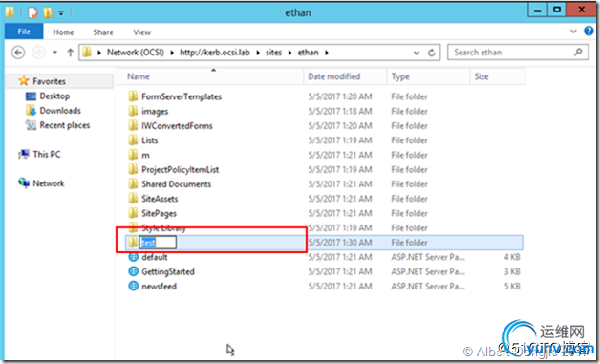Open Customize Quick Access Toolbar dropdown
This screenshot has height=364, width=600.
(61, 13)
